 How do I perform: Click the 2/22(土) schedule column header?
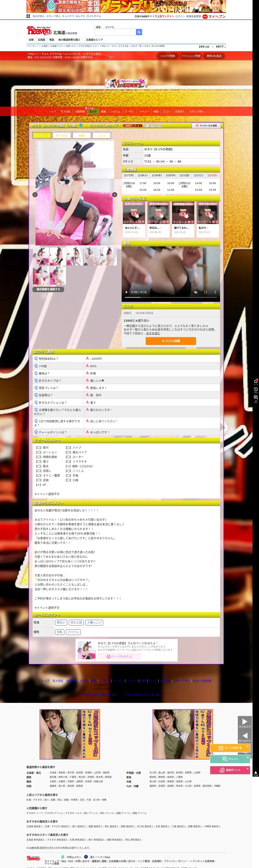(198, 176)
